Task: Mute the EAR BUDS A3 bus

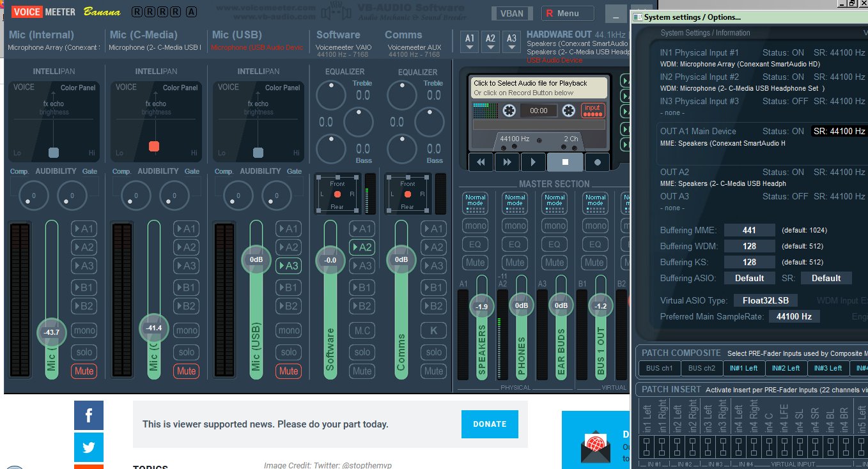Action: point(554,262)
